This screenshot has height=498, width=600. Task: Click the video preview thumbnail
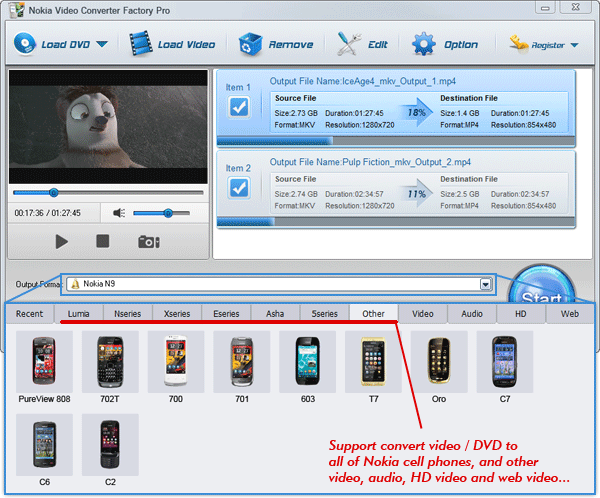(108, 126)
